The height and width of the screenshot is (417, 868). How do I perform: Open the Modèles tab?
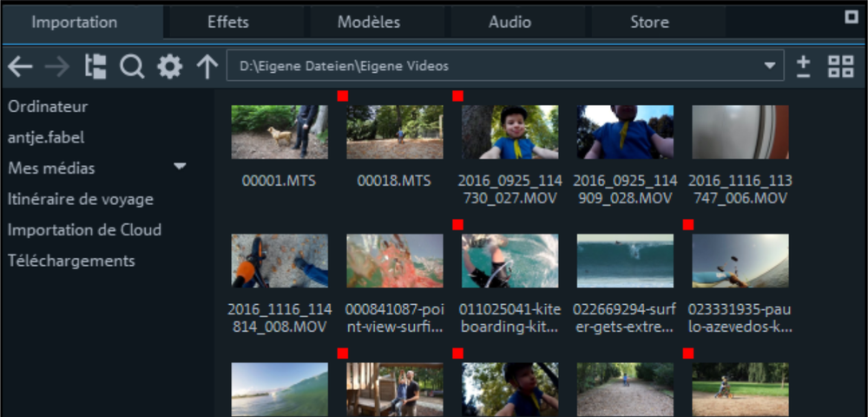(369, 23)
